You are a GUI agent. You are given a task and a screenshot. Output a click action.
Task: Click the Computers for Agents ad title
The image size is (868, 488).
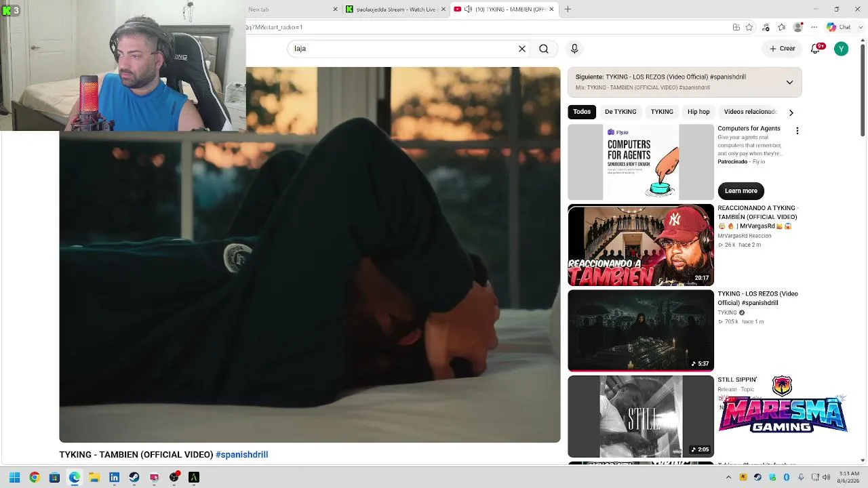click(749, 129)
